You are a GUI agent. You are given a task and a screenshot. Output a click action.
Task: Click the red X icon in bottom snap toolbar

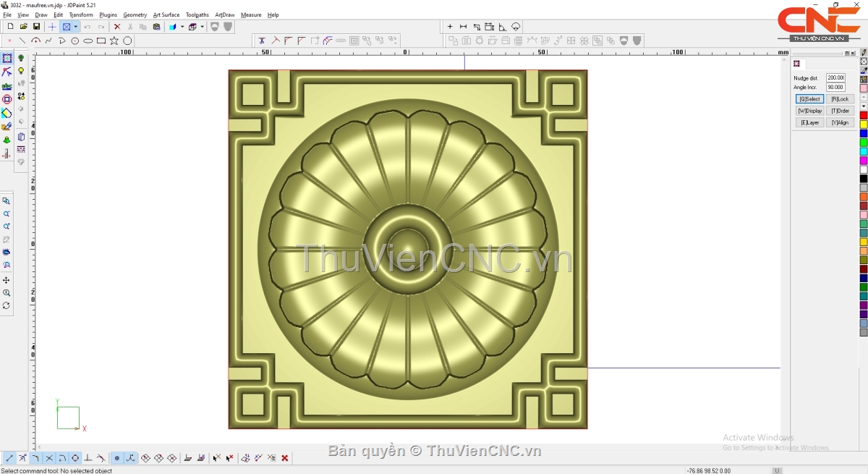tap(285, 458)
